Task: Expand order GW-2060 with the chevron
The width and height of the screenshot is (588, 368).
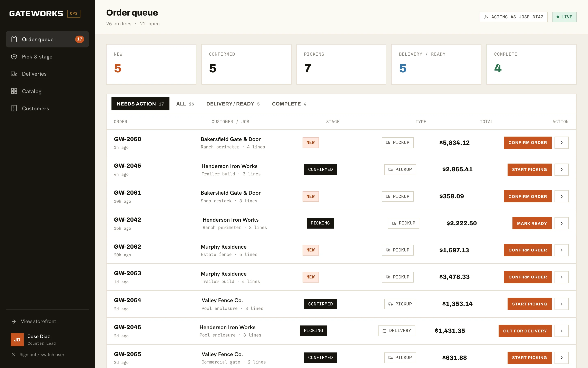Action: pos(561,143)
